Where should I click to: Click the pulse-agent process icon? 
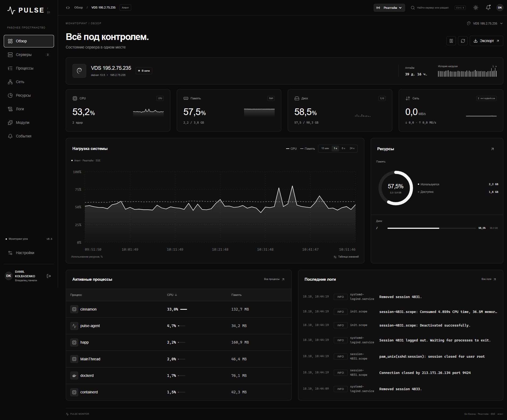74,326
